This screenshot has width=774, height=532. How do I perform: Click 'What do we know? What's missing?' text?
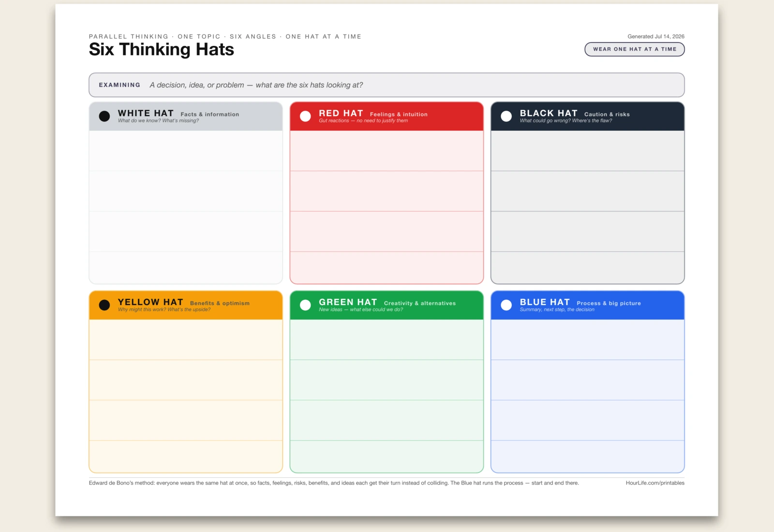click(158, 121)
